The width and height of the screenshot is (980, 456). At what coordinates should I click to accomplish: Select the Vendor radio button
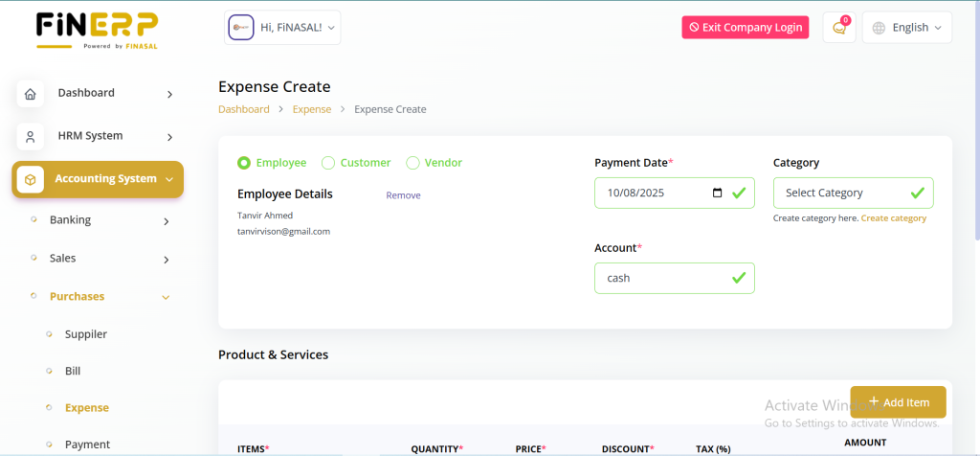click(413, 163)
